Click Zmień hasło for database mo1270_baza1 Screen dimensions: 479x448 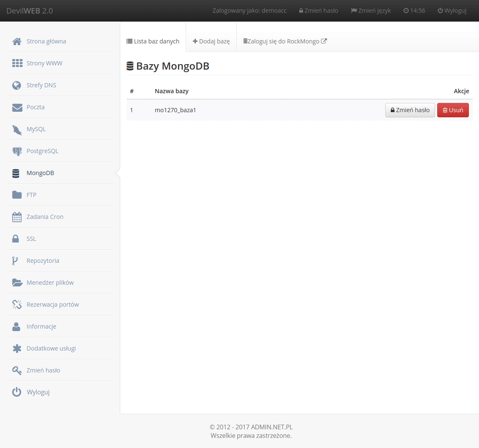tap(410, 110)
